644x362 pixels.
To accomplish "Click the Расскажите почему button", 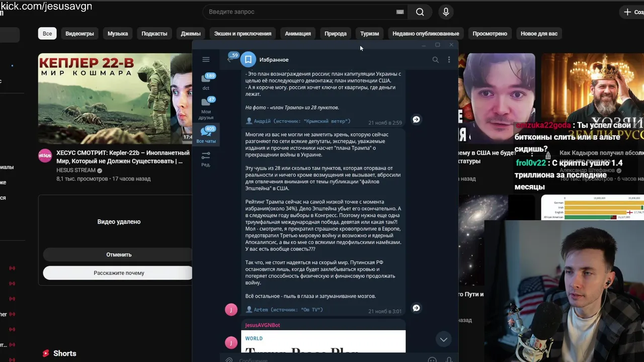I will tap(119, 273).
